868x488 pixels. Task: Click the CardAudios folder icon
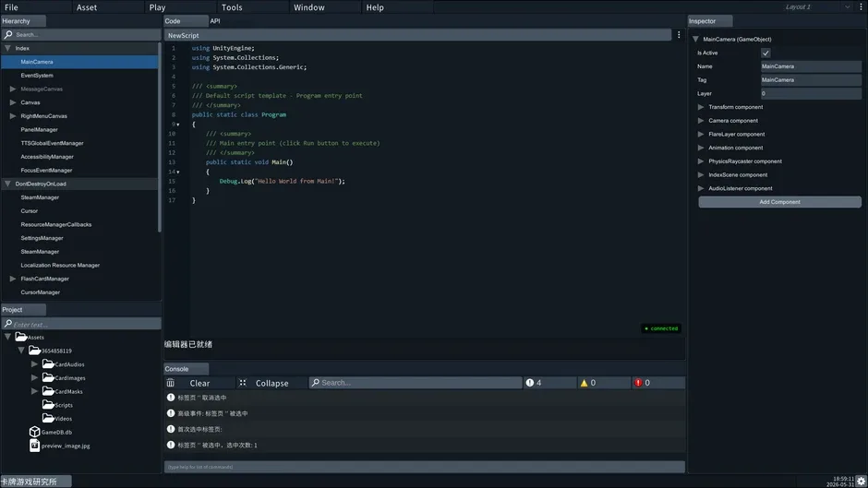point(48,363)
